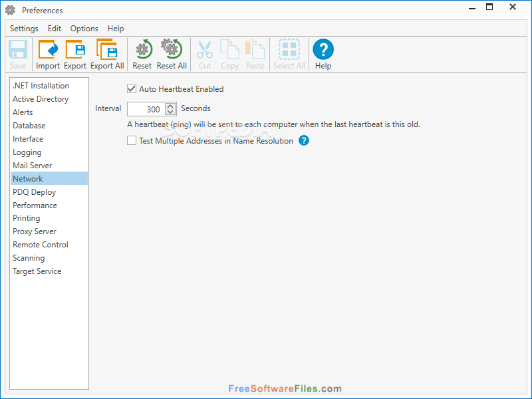Disable Auto Heartbeat Enabled checkbox
Viewport: 532px width, 399px height.
point(132,89)
